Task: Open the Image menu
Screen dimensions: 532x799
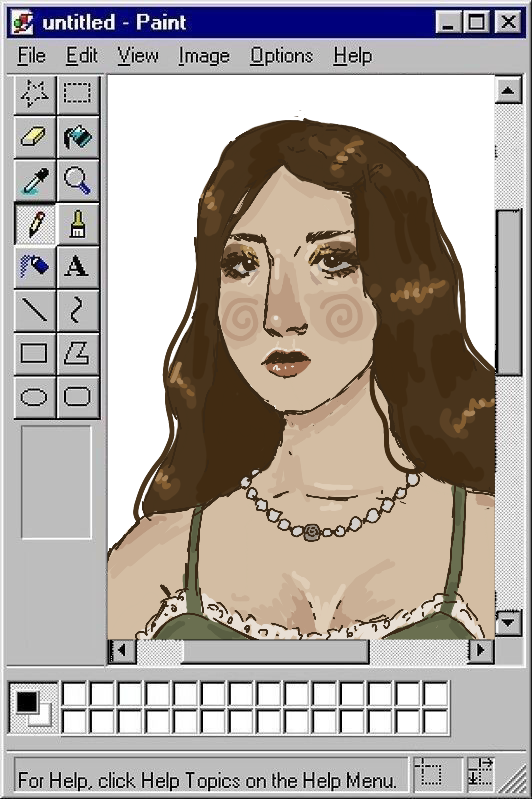Action: tap(204, 56)
